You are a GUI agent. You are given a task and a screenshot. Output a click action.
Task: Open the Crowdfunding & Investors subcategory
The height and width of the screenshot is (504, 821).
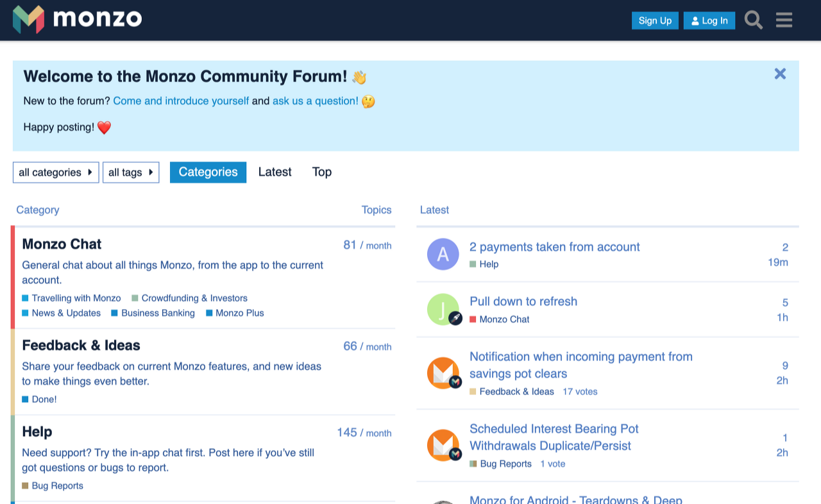[189, 298]
